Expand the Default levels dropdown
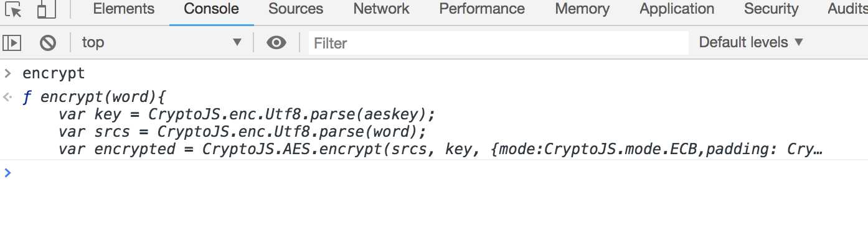 click(751, 43)
